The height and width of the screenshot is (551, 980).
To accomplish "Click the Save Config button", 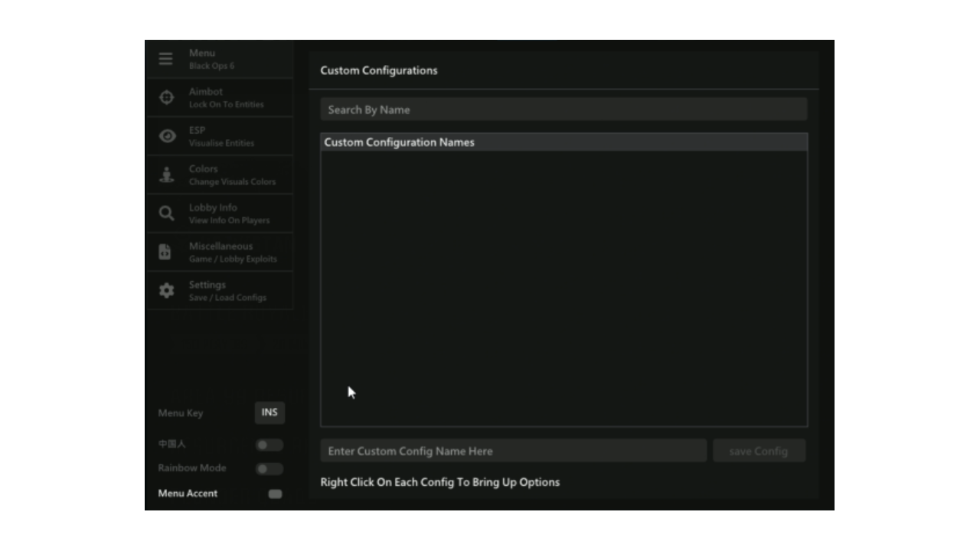I will [759, 451].
